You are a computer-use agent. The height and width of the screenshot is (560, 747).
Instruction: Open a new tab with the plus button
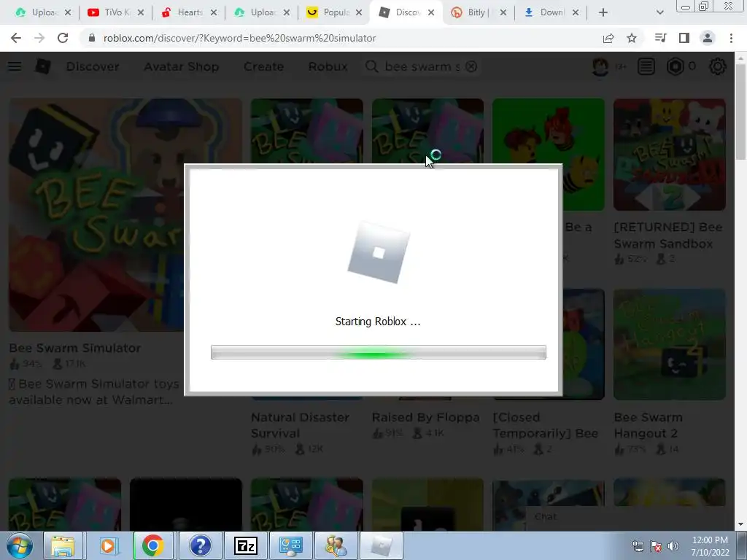click(603, 12)
